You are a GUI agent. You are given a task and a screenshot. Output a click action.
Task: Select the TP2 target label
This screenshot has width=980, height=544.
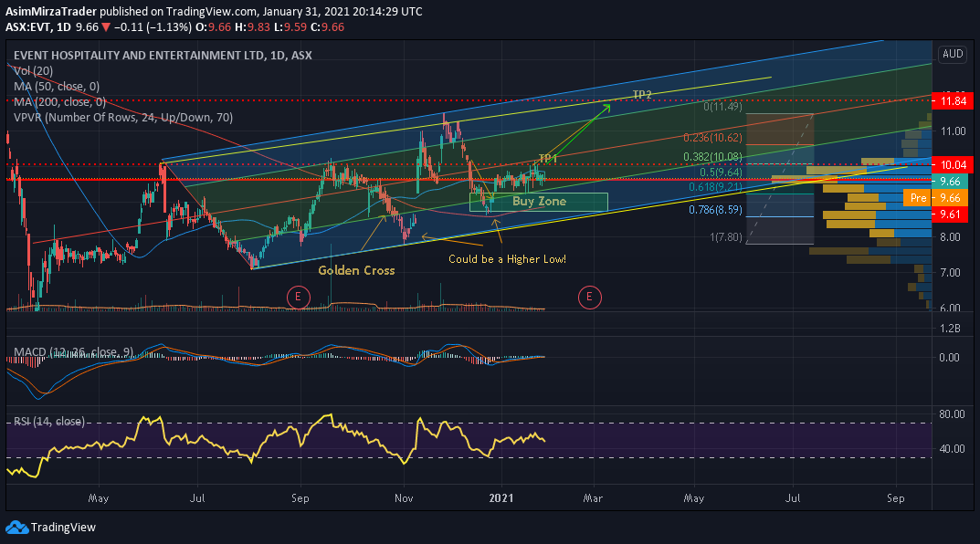[x=642, y=94]
